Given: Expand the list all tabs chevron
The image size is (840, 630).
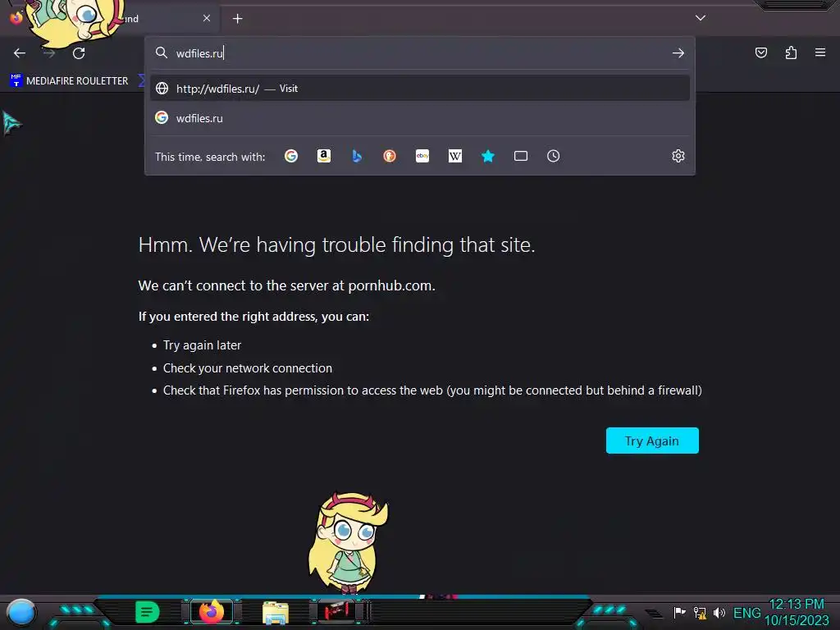Looking at the screenshot, I should 701,18.
